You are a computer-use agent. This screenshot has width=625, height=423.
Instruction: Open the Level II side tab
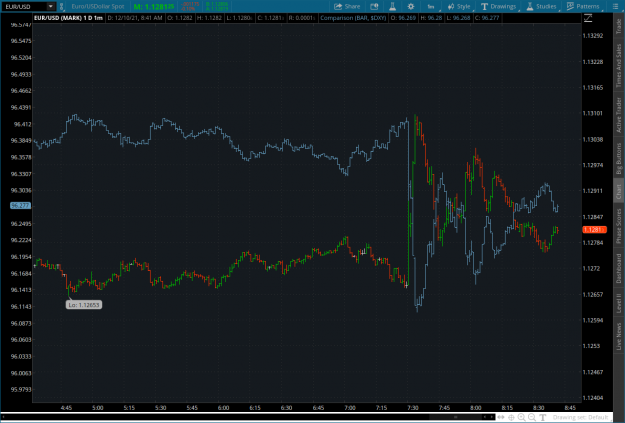619,303
